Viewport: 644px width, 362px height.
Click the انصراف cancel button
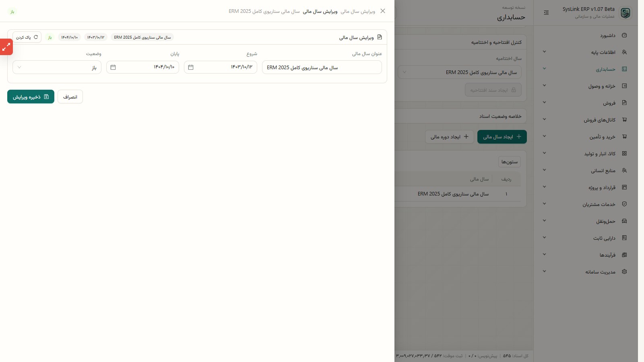(70, 97)
